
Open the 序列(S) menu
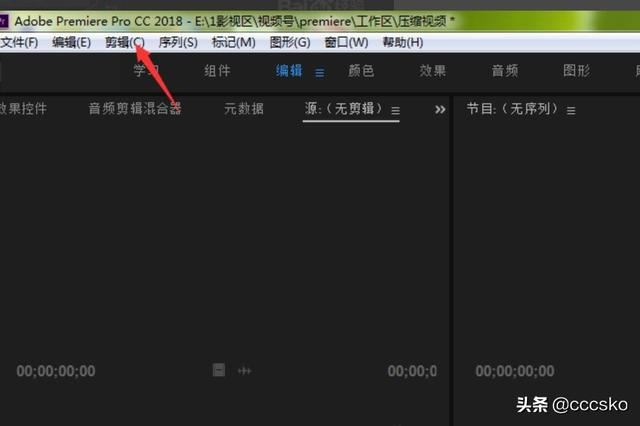pos(178,42)
